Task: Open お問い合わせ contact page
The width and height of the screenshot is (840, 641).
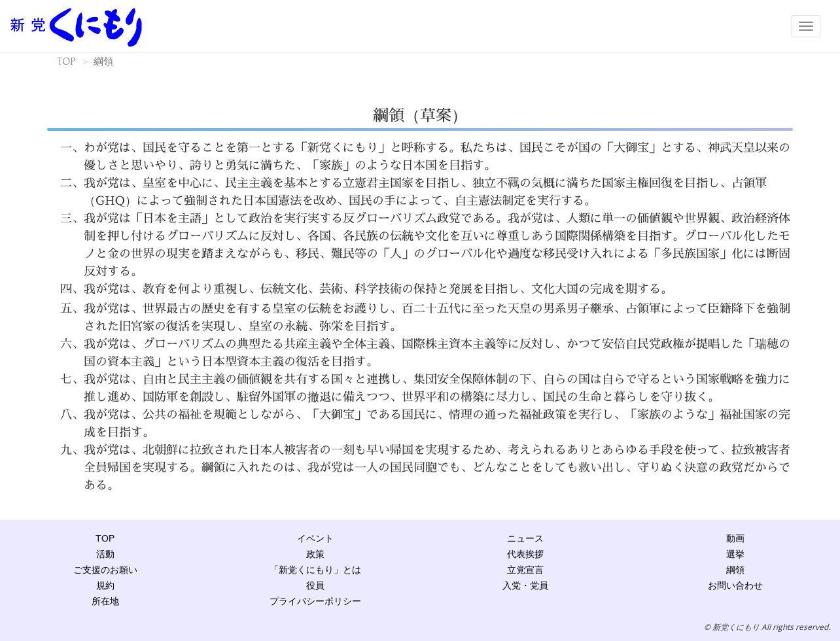Action: pyautogui.click(x=735, y=585)
